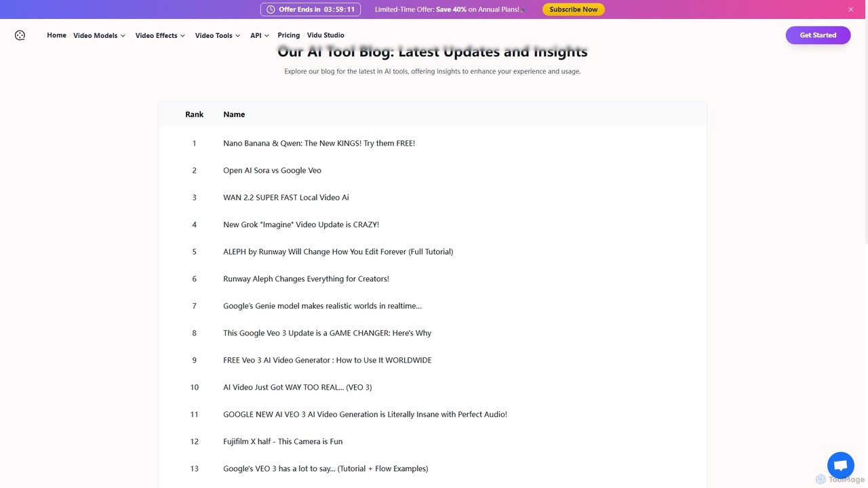The width and height of the screenshot is (868, 488).
Task: Click the 'Save 40% on Annual Plans' text
Action: (477, 9)
